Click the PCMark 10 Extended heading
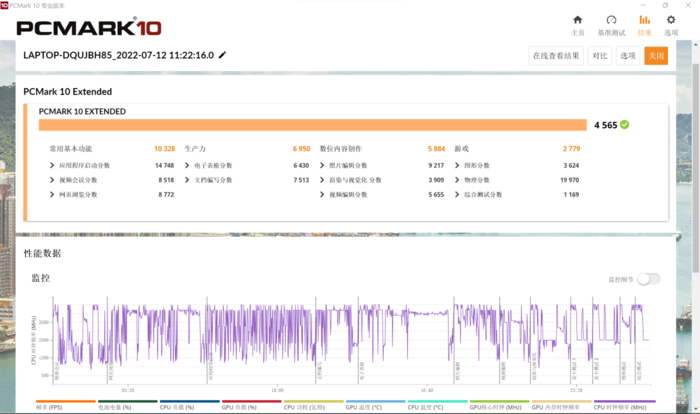 (x=67, y=92)
